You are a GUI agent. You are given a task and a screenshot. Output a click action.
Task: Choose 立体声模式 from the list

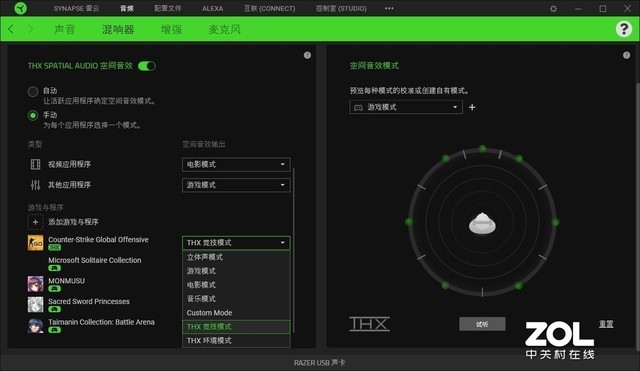236,257
